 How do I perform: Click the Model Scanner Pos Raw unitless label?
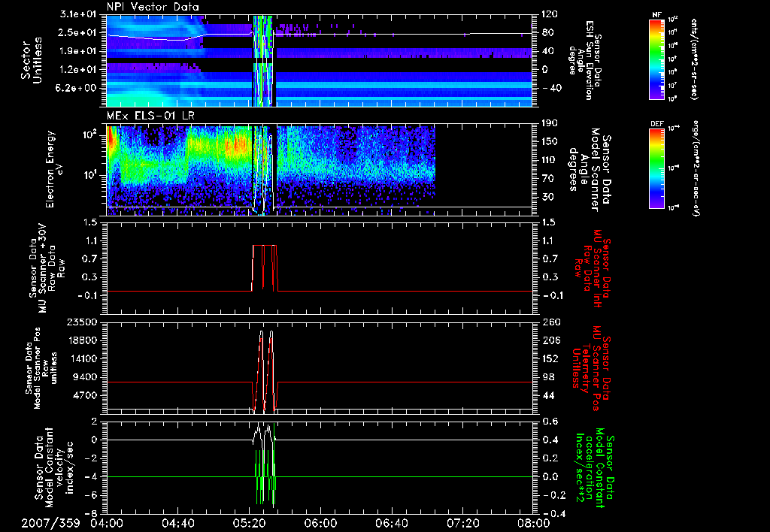click(42, 368)
